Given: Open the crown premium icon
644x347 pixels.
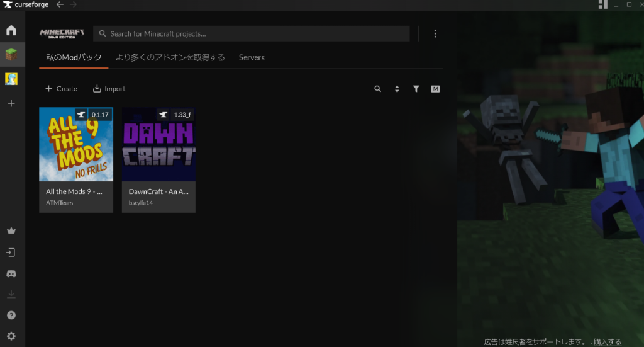Looking at the screenshot, I should point(11,231).
